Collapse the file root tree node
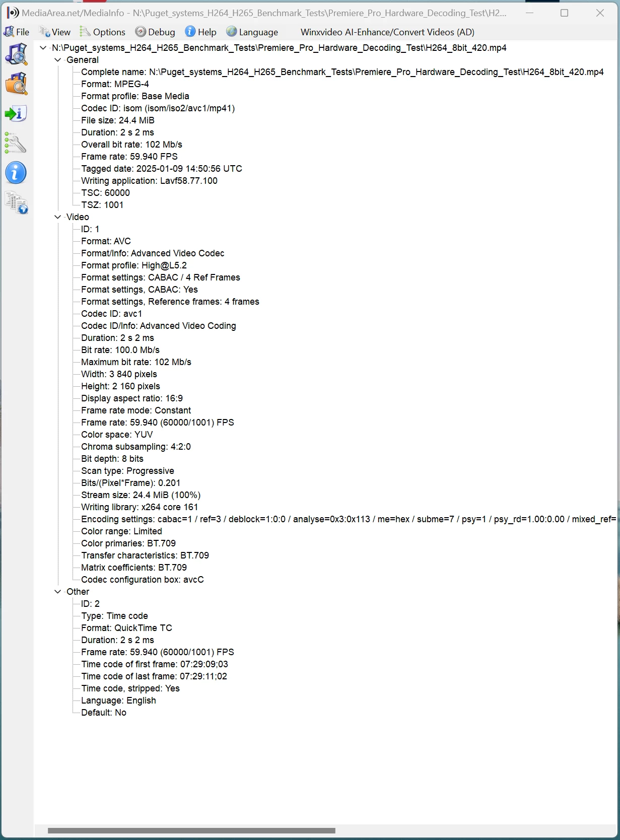This screenshot has height=840, width=620. pos(43,48)
